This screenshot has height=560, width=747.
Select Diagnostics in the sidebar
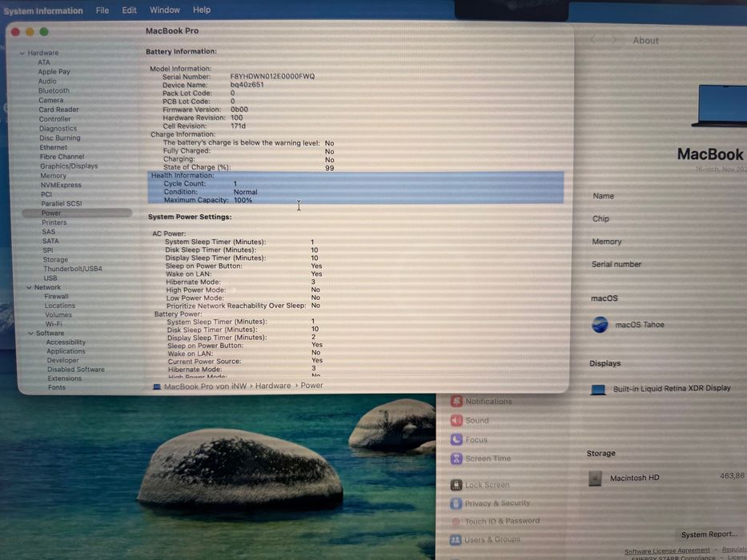pyautogui.click(x=58, y=129)
